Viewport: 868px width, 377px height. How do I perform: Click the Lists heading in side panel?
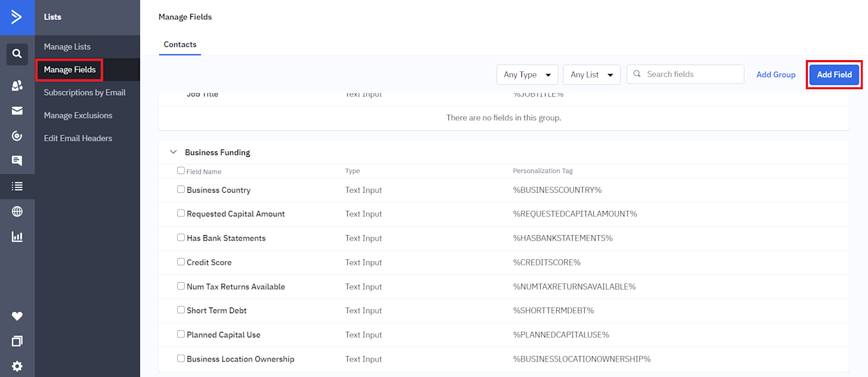[53, 17]
